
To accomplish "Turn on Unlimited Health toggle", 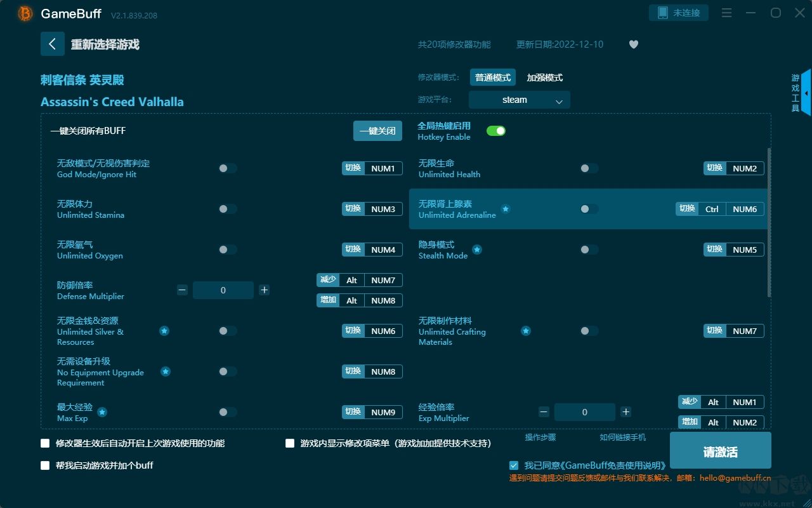I will point(589,168).
